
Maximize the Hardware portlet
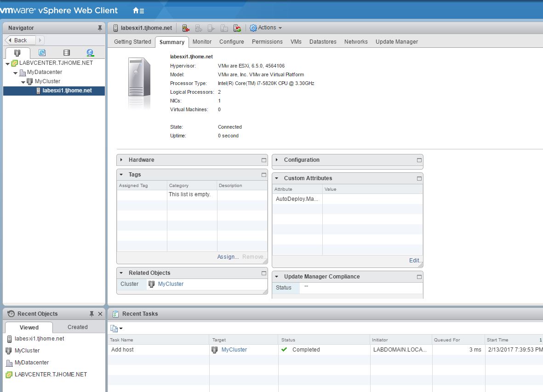tap(264, 160)
